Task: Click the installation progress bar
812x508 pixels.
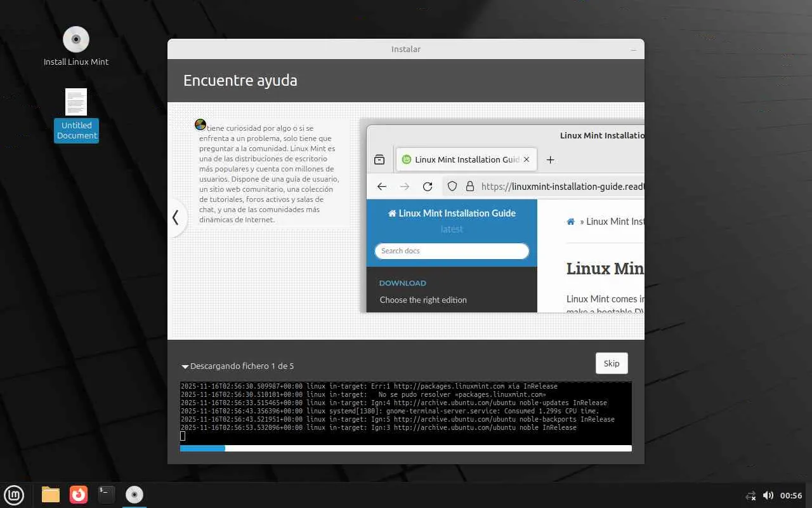Action: [406, 448]
